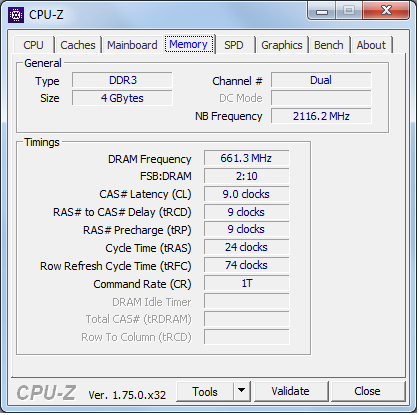
Task: Click the tRP value 9 clocks
Action: pos(246,229)
